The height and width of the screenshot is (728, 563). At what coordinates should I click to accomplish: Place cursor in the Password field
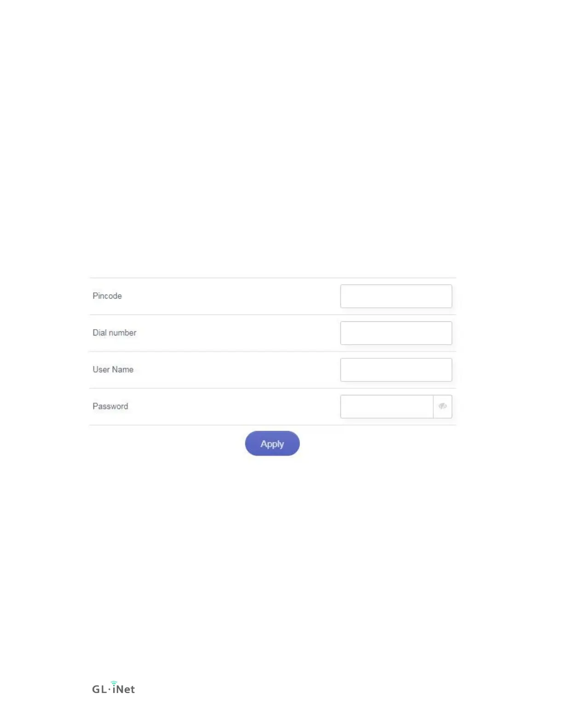click(387, 406)
